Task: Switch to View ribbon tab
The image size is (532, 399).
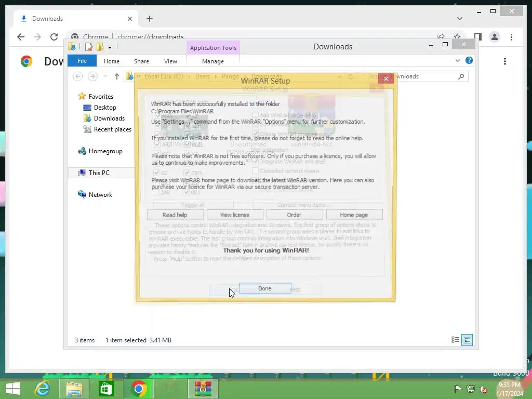Action: pos(170,61)
